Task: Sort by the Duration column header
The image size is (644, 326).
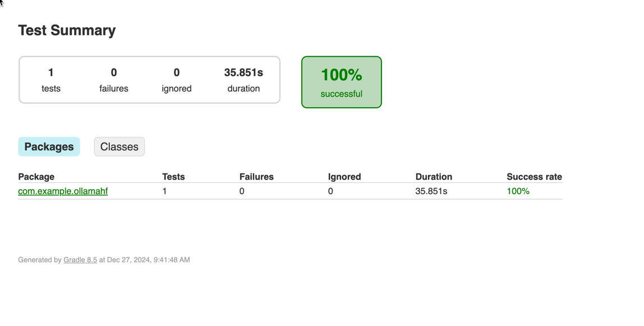Action: point(434,176)
